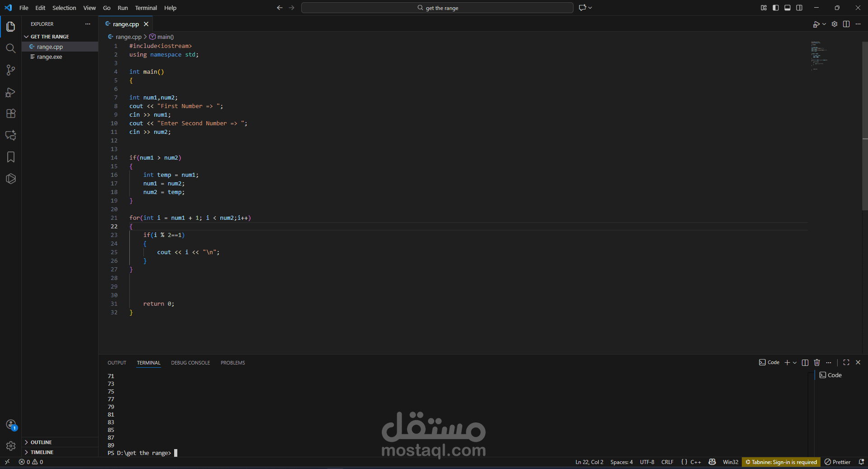The width and height of the screenshot is (868, 469).
Task: Open the global search box
Action: pos(436,8)
